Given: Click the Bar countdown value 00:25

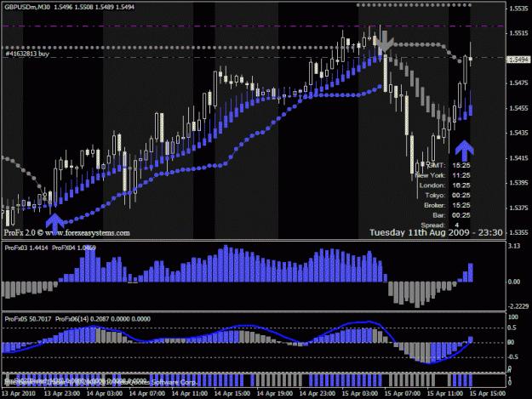Looking at the screenshot, I should [461, 215].
